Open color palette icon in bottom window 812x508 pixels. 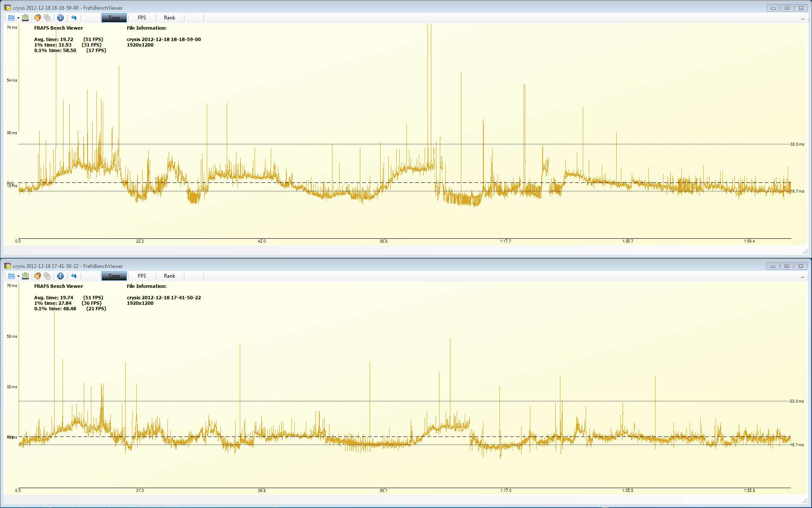coord(38,276)
